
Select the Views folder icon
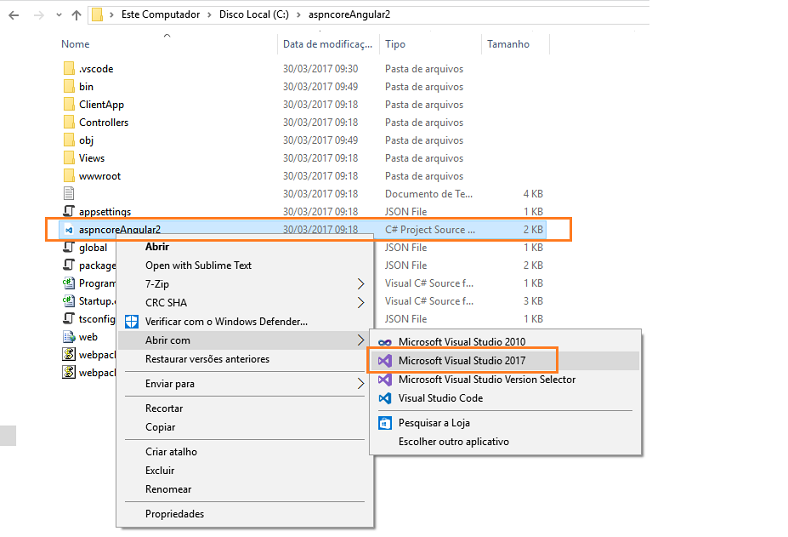click(x=69, y=158)
